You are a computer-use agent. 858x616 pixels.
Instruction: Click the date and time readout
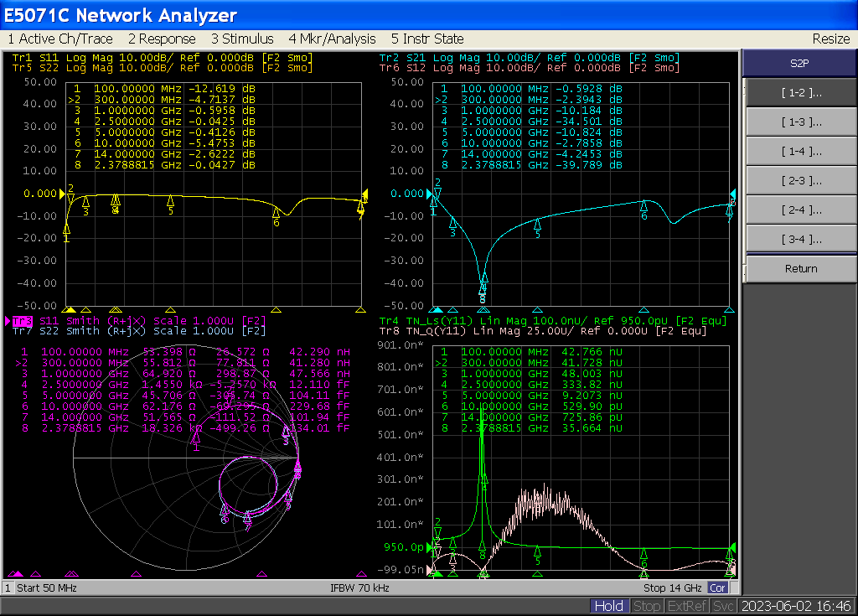pyautogui.click(x=796, y=606)
